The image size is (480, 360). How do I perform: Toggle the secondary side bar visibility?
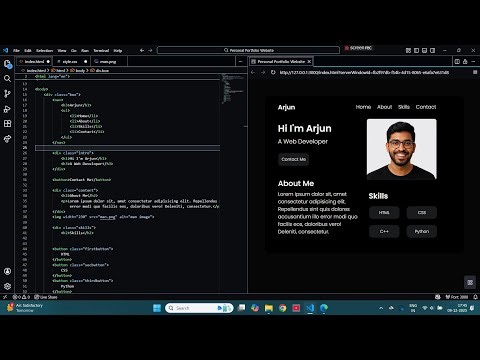click(433, 50)
